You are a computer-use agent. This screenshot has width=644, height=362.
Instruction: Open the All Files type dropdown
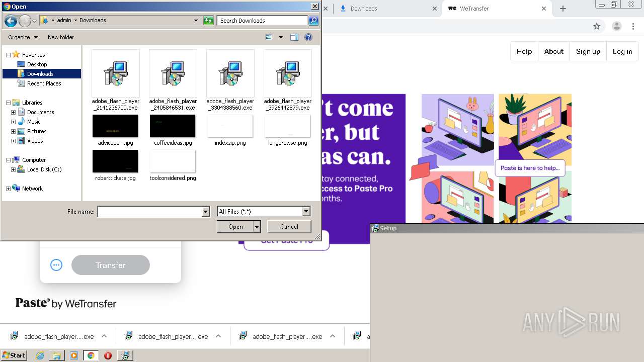306,212
